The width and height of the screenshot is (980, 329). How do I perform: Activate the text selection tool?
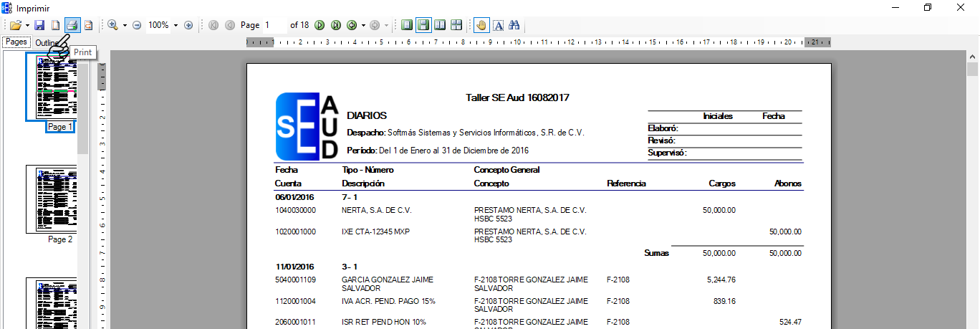[499, 25]
